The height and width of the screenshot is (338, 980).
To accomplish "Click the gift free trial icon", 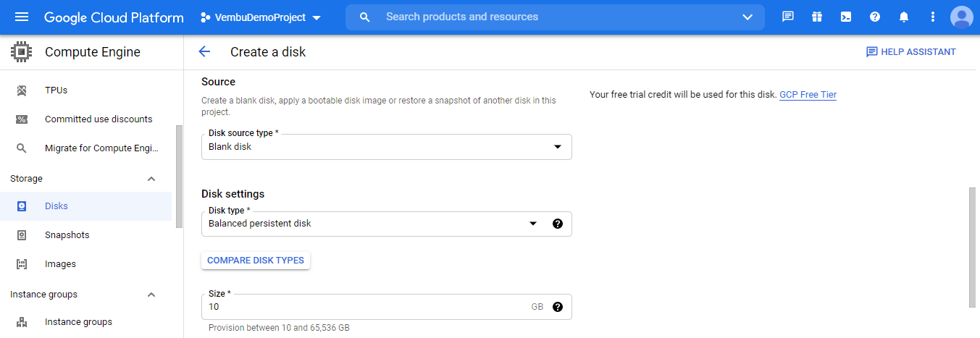I will point(817,17).
